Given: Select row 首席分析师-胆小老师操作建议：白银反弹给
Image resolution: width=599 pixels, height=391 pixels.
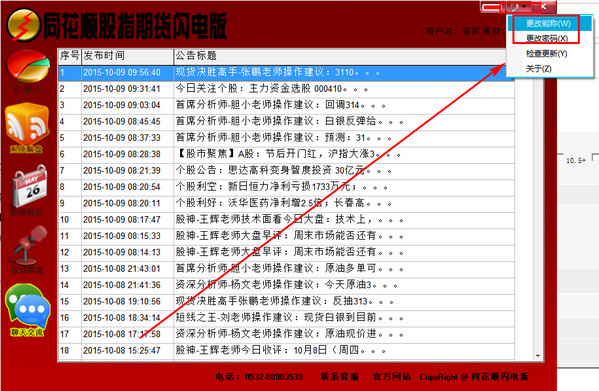Looking at the screenshot, I should click(x=286, y=122).
